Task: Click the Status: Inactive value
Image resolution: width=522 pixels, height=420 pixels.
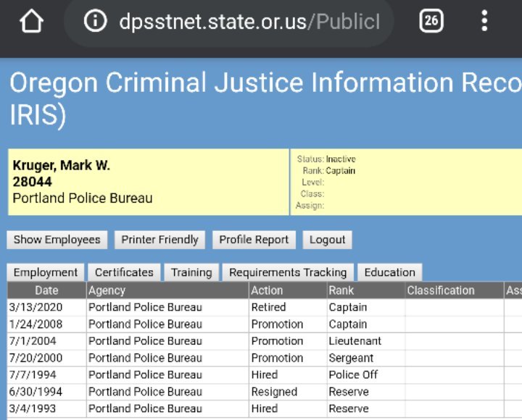Action: pos(341,159)
